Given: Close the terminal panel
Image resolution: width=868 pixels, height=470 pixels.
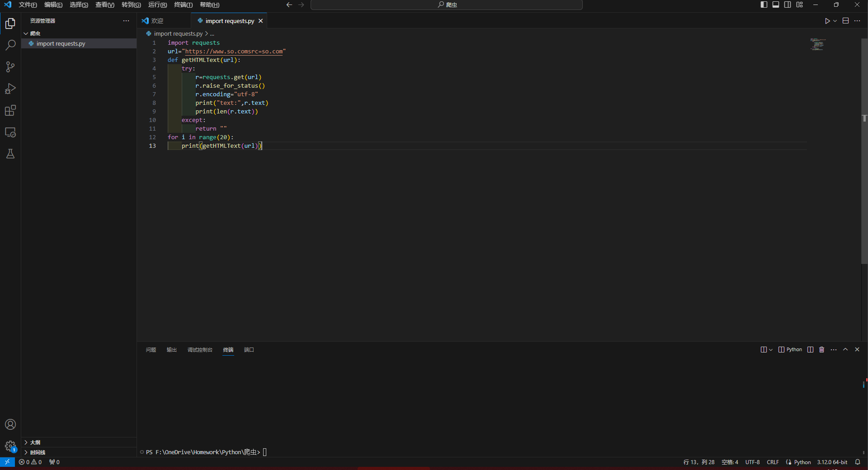Looking at the screenshot, I should (x=857, y=349).
